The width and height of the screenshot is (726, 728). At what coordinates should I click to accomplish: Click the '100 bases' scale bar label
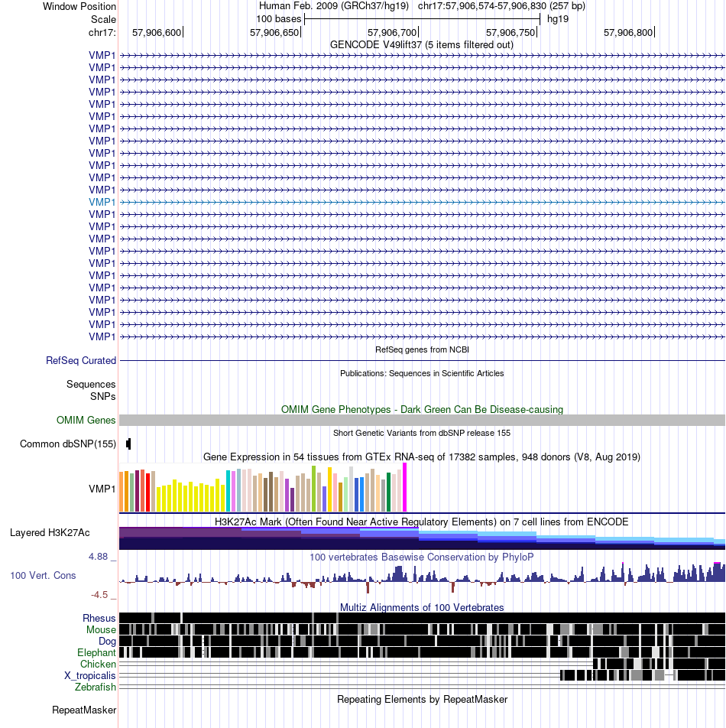pyautogui.click(x=278, y=19)
